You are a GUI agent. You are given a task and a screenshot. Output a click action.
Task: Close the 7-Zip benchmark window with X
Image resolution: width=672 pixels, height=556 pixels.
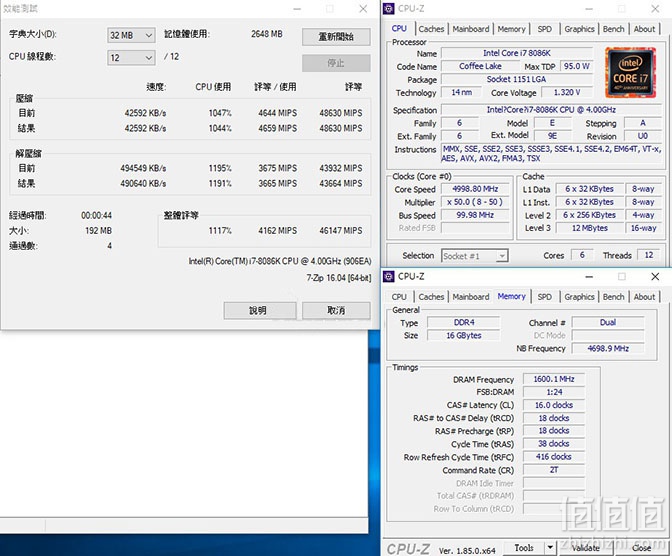[363, 9]
